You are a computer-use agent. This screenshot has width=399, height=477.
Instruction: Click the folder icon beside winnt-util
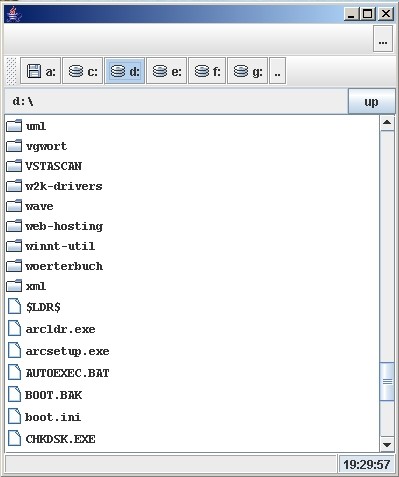(x=14, y=246)
